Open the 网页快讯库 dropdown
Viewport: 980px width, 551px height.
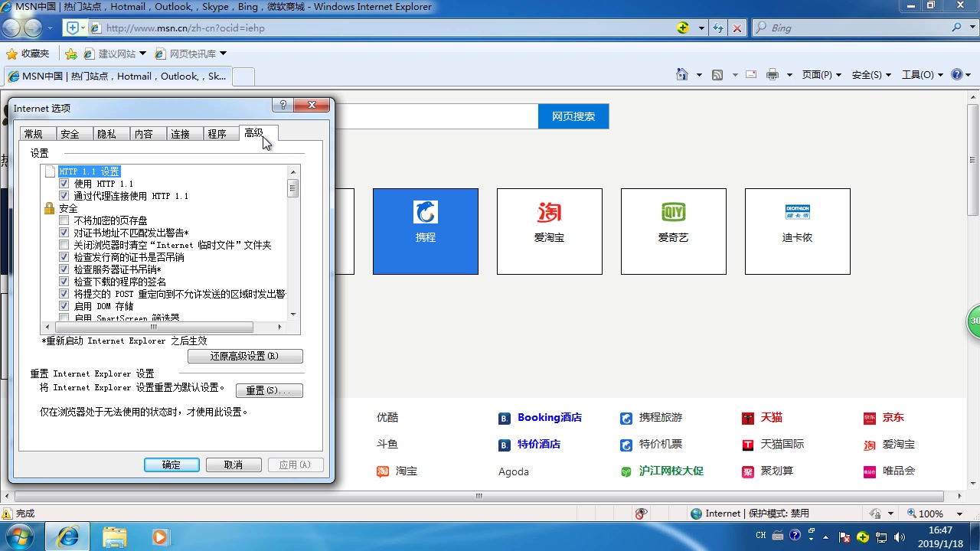click(224, 54)
